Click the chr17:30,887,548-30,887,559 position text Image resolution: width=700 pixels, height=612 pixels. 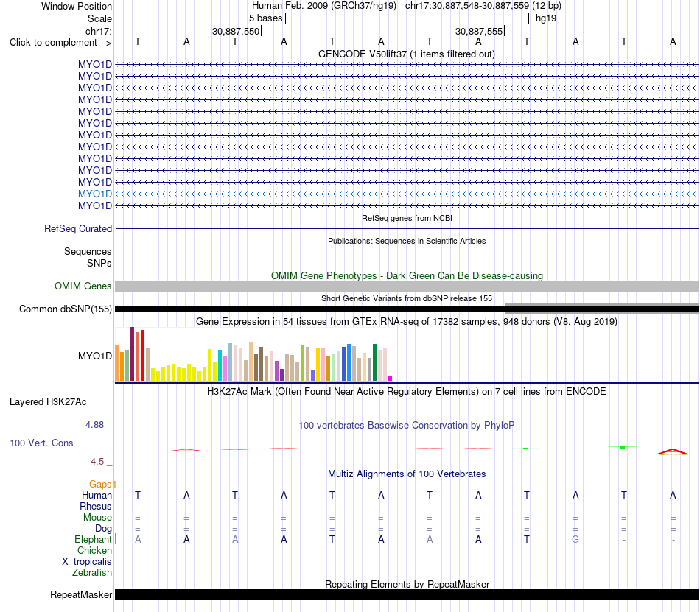coord(467,6)
